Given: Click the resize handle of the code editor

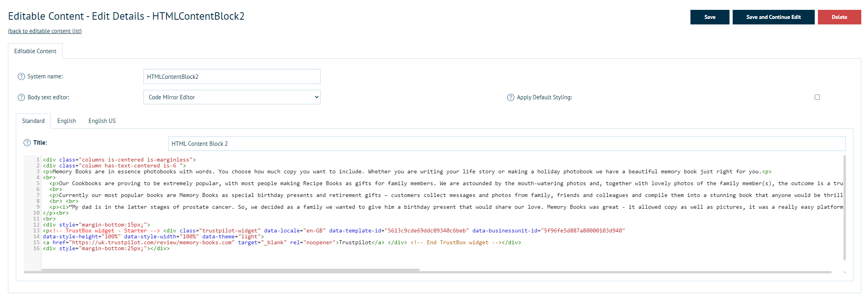Looking at the screenshot, I should pyautogui.click(x=844, y=272).
